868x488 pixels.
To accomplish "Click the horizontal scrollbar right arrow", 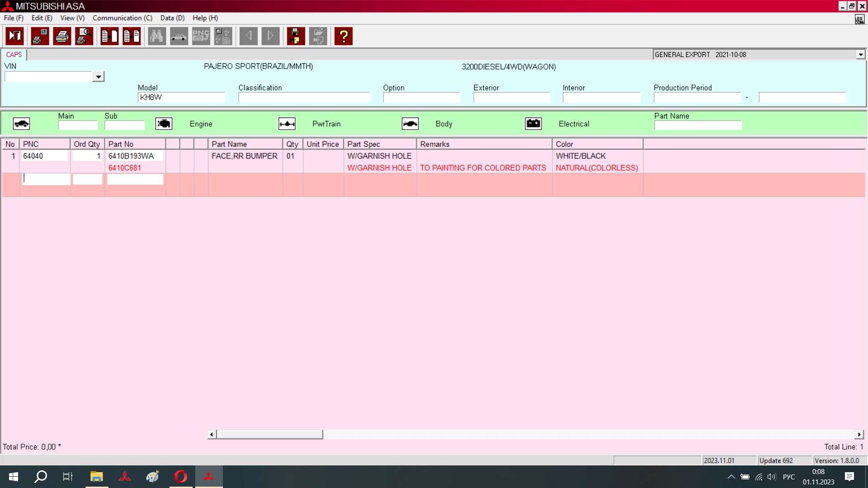I will pyautogui.click(x=859, y=434).
